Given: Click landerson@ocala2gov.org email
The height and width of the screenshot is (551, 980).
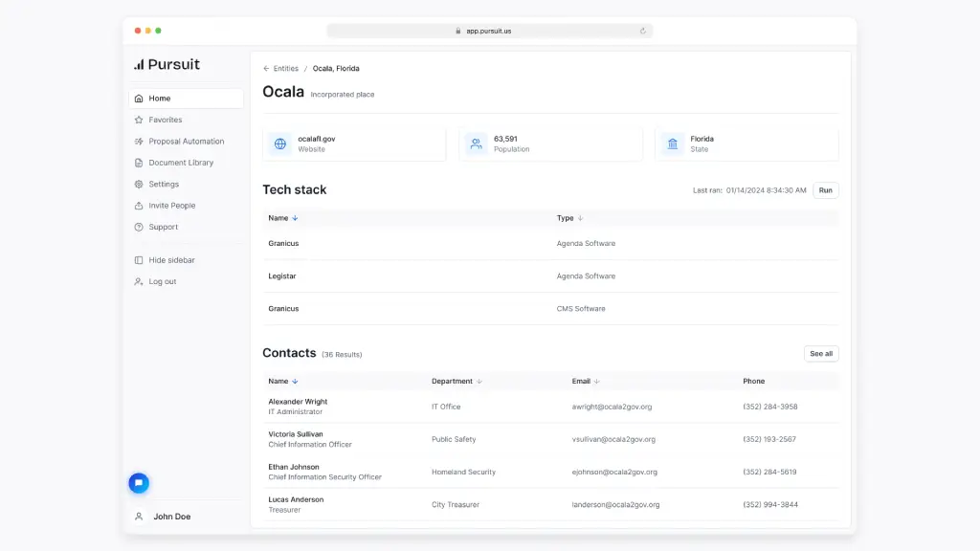Looking at the screenshot, I should [x=615, y=505].
